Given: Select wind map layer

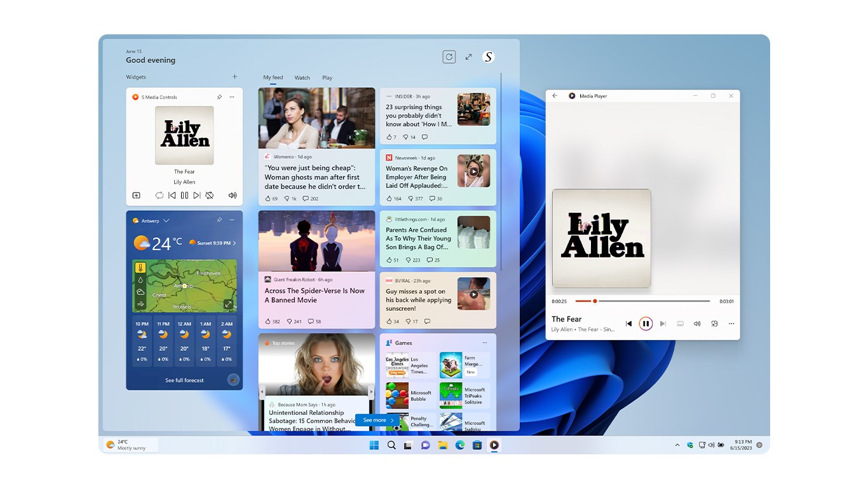Looking at the screenshot, I should 140,304.
